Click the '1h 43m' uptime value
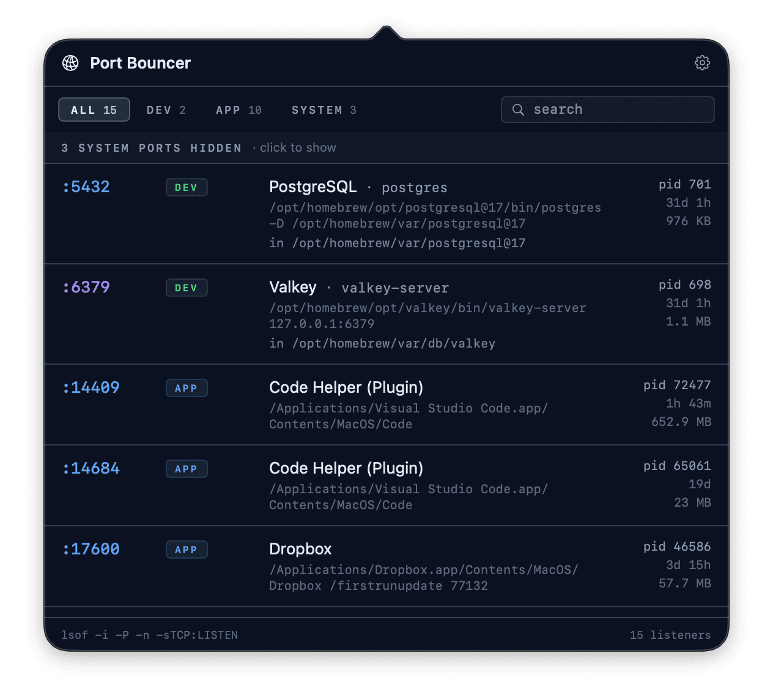773x700 pixels. (x=689, y=404)
